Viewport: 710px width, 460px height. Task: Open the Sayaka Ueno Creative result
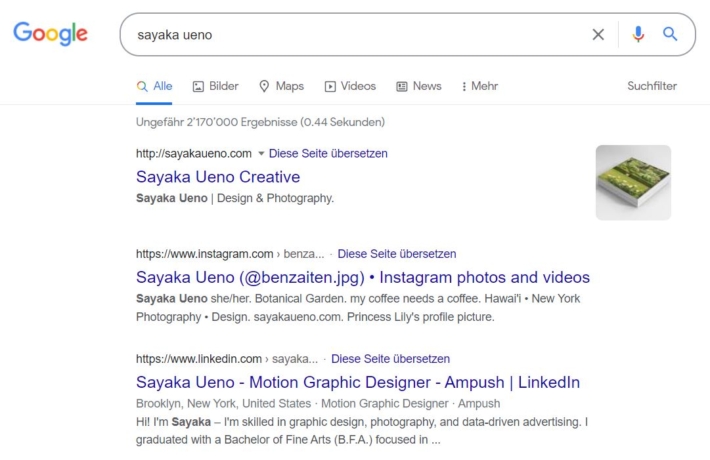[x=218, y=177]
